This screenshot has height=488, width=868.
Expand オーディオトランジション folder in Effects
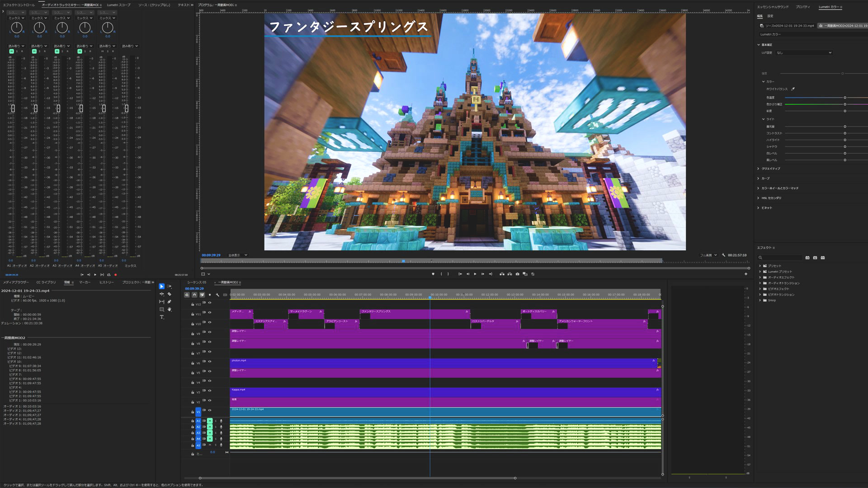pos(760,283)
